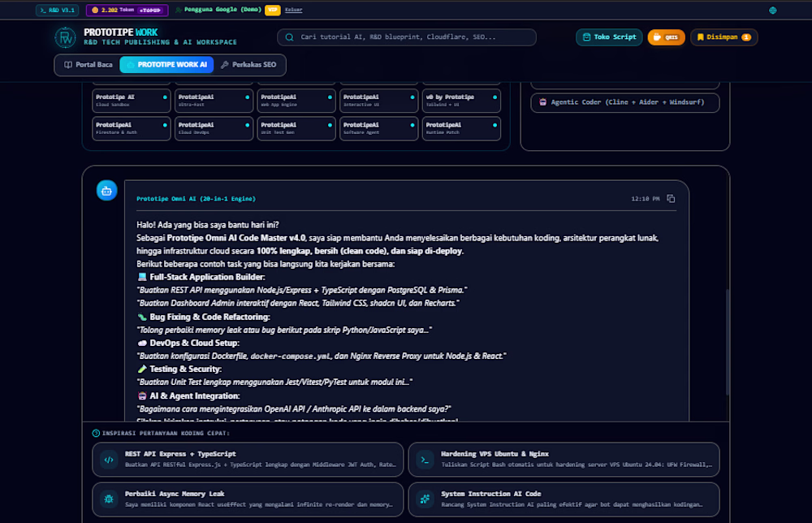Click the RW Prototipe Work logo
812x523 pixels.
(65, 37)
